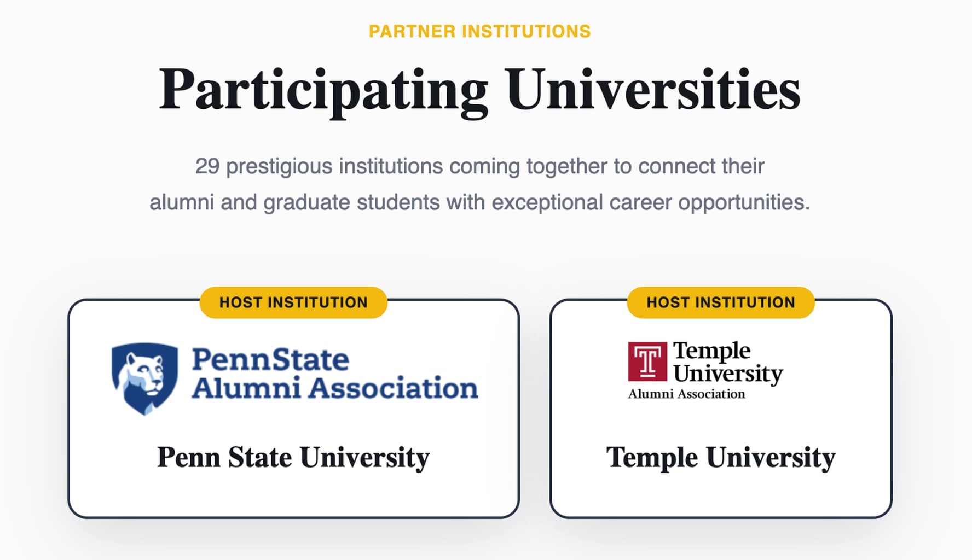Click small 'Alumni Association' text under Temple logo
This screenshot has height=560, width=972.
pos(686,394)
